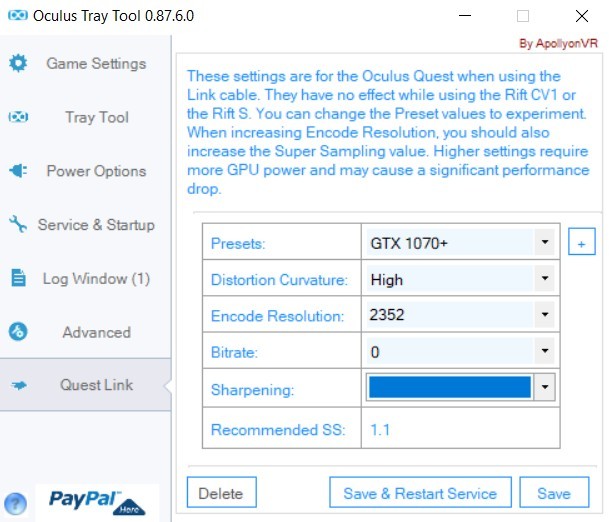
Task: Click the Advanced section icon
Action: pos(18,332)
